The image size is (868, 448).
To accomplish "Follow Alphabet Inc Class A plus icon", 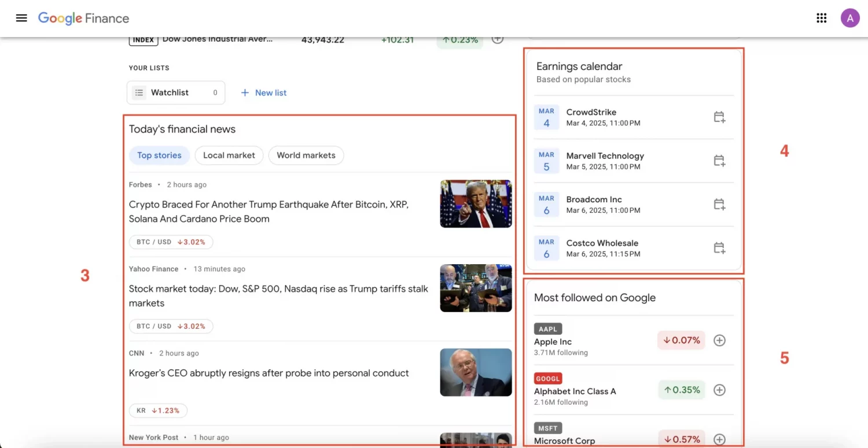I will (x=719, y=390).
